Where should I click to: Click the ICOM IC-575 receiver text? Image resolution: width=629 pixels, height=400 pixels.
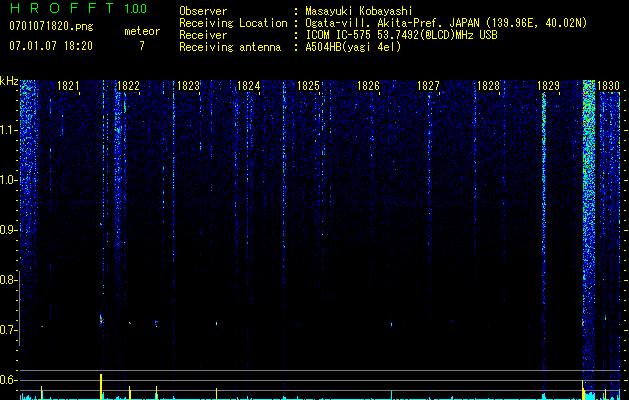401,35
